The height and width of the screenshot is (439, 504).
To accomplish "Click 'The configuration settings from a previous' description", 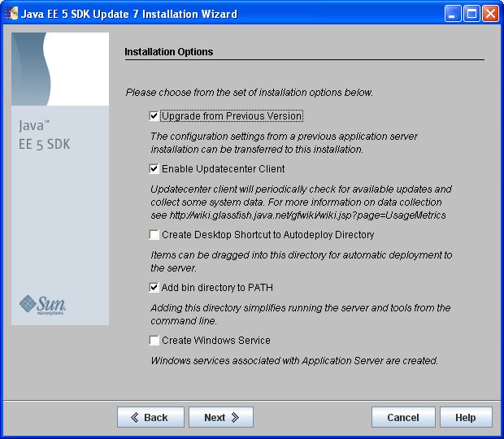I will tap(284, 143).
